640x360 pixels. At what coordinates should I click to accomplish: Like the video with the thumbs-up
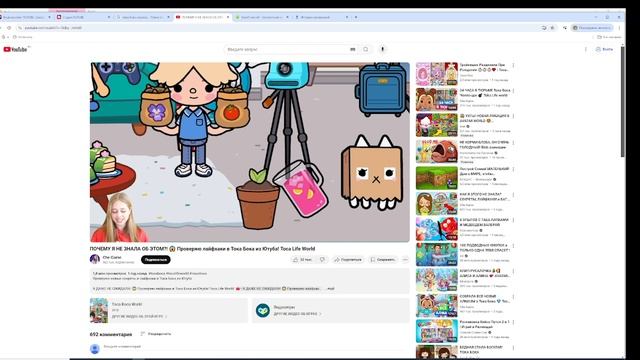point(302,260)
